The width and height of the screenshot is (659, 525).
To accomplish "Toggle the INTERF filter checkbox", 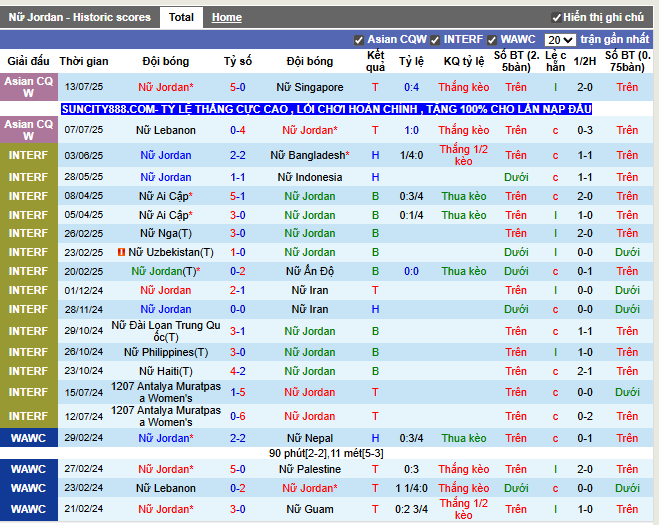I will [x=435, y=40].
